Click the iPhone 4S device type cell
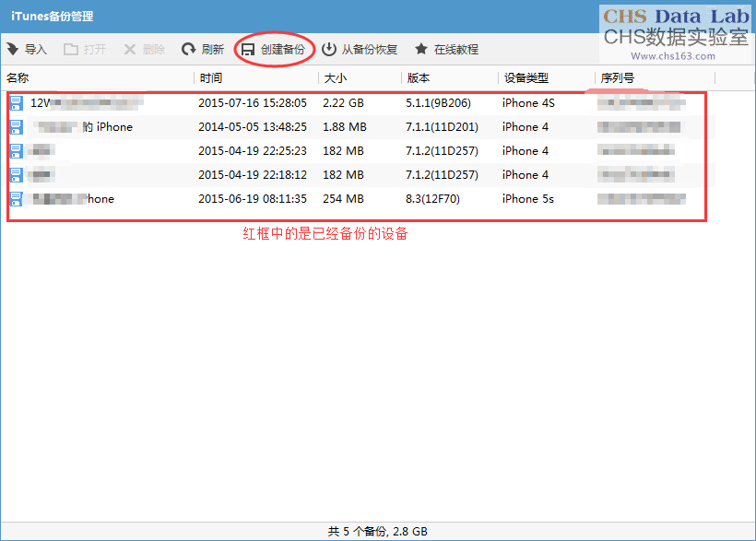756x541 pixels. point(528,102)
